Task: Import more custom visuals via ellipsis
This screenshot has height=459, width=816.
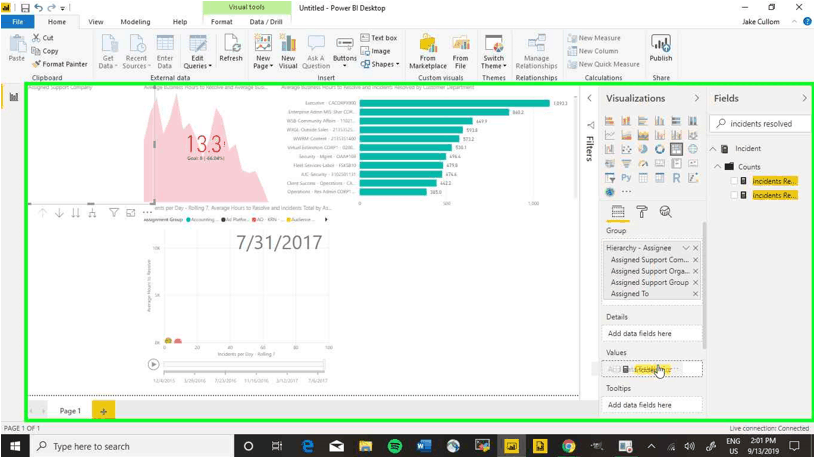Action: pyautogui.click(x=627, y=192)
